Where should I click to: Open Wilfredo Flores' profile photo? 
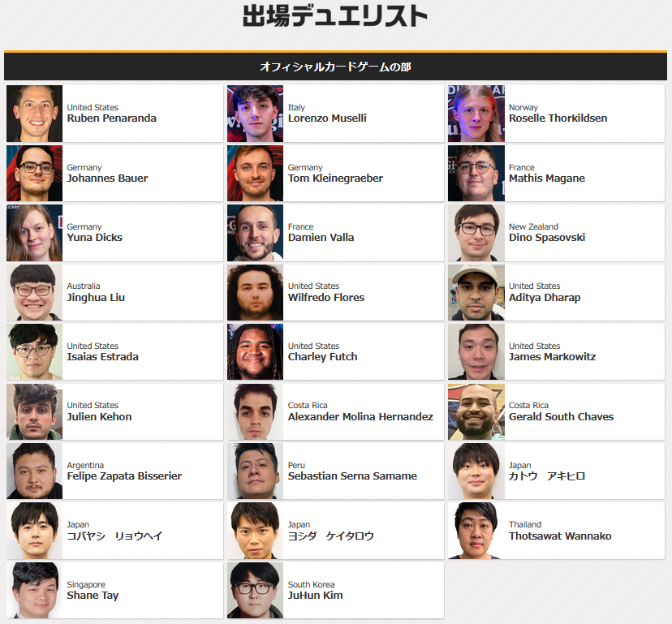255,292
